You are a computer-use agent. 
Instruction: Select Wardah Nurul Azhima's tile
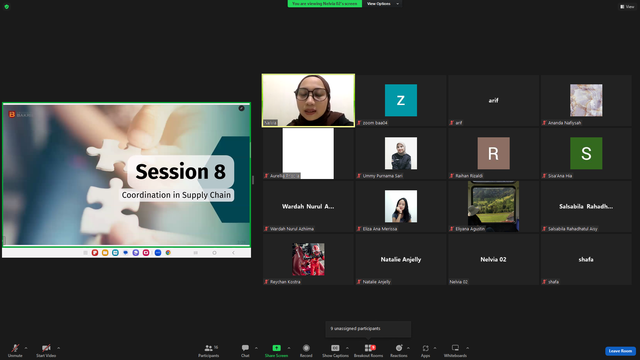tap(308, 207)
